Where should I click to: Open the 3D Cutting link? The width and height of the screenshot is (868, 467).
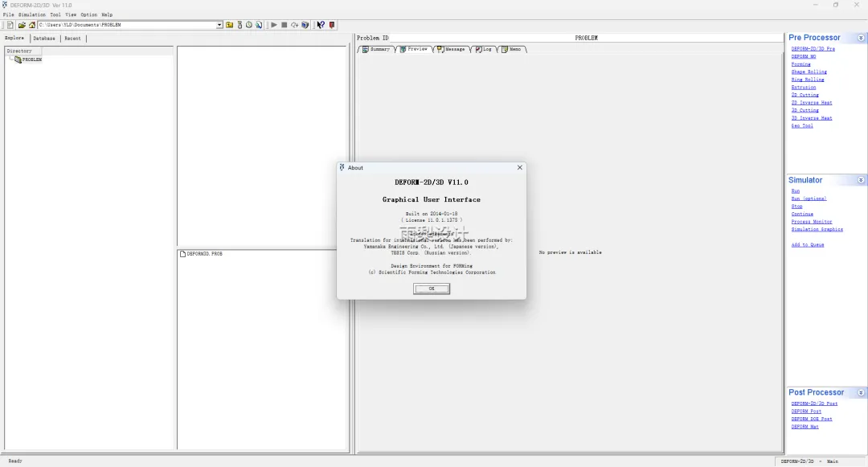805,111
